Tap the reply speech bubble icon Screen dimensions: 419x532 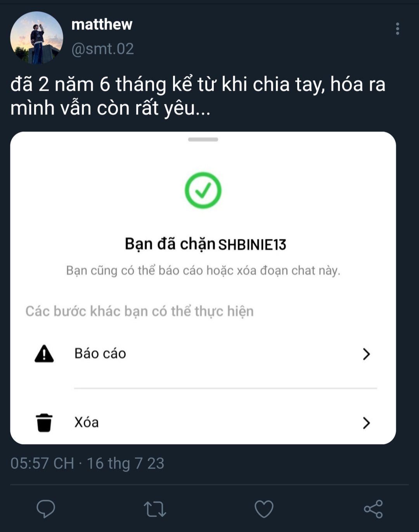coord(46,509)
